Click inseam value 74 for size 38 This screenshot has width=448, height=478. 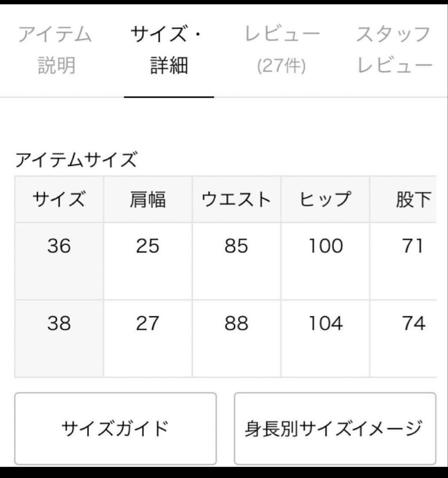413,324
